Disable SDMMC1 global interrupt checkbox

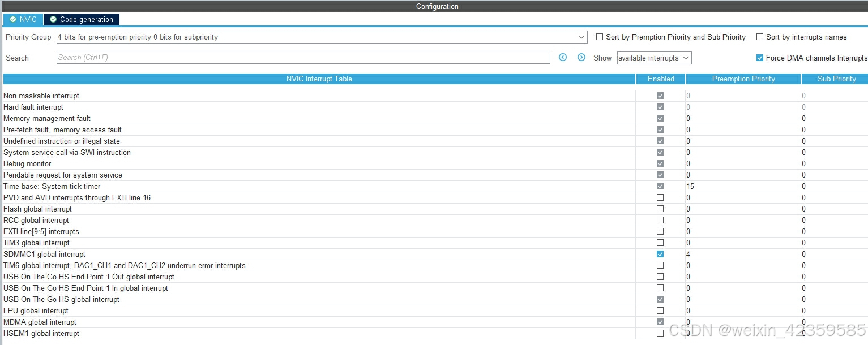coord(660,255)
